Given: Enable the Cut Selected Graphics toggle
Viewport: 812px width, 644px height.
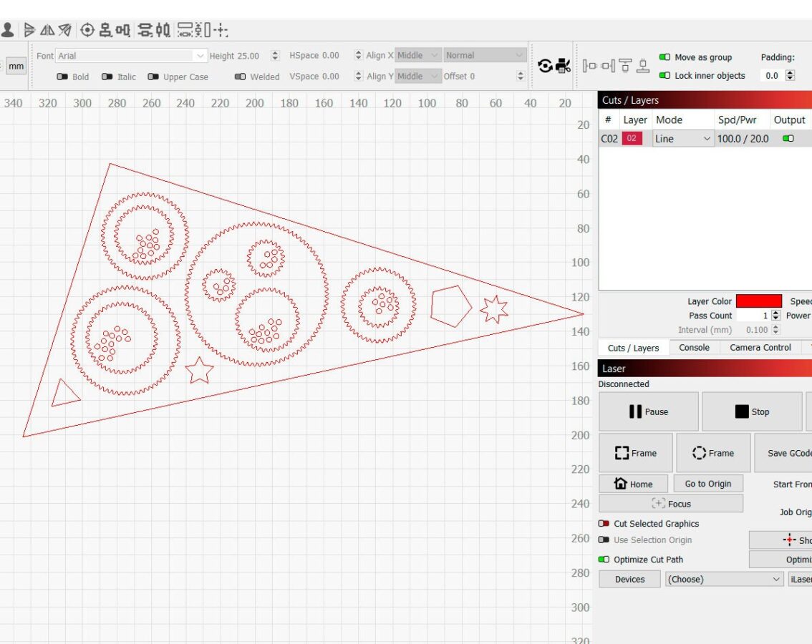Looking at the screenshot, I should pyautogui.click(x=604, y=524).
